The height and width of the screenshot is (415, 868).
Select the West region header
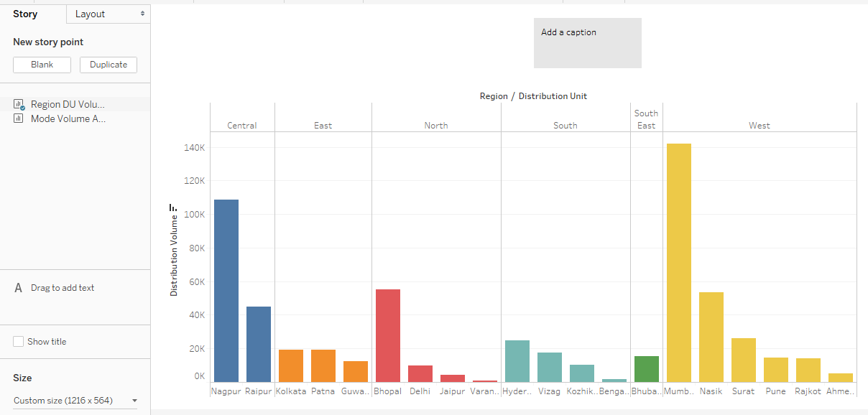(759, 126)
